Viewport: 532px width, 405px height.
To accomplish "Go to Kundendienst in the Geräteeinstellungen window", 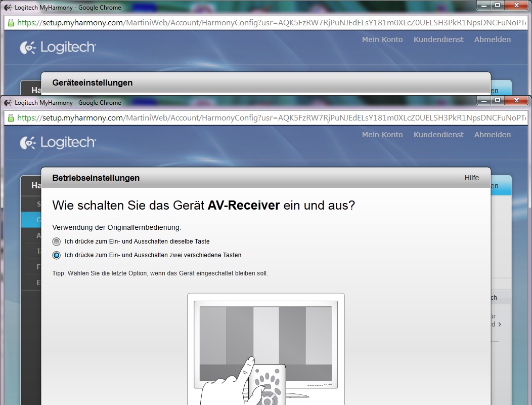I will click(x=438, y=39).
